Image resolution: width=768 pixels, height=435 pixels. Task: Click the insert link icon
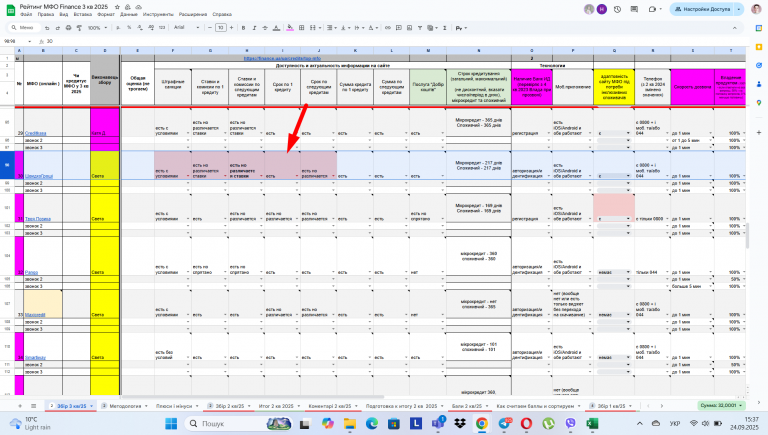tap(387, 28)
